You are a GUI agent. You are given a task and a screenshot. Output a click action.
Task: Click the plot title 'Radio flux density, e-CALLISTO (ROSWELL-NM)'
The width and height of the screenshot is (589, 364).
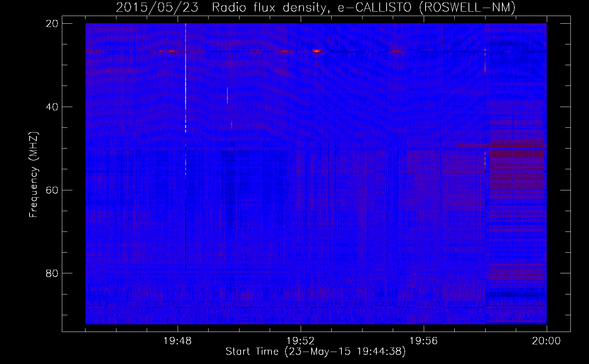[364, 7]
